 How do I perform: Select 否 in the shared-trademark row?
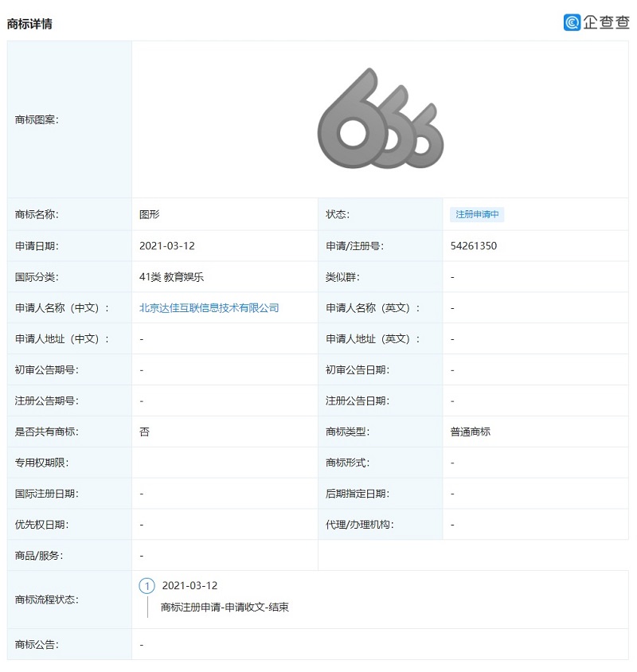[144, 432]
